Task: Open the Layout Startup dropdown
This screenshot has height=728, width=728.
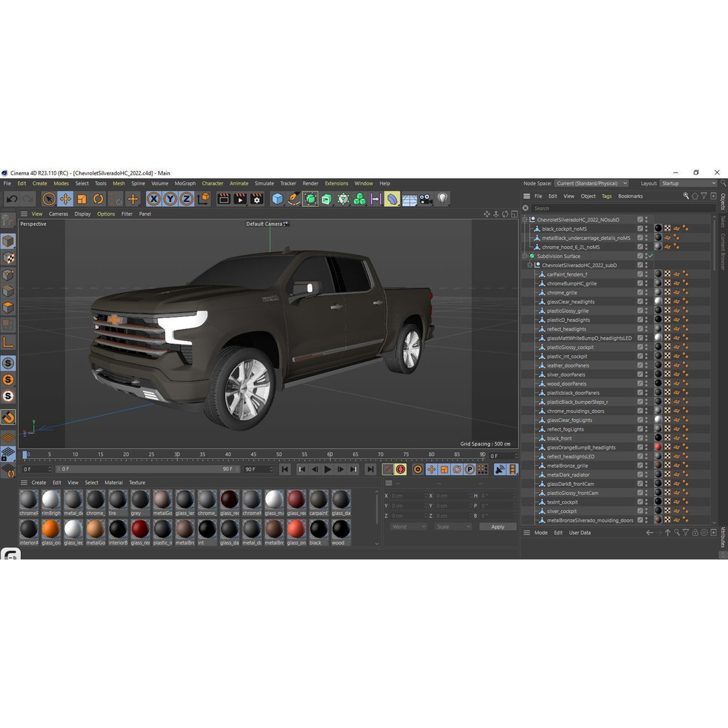Action: [688, 183]
